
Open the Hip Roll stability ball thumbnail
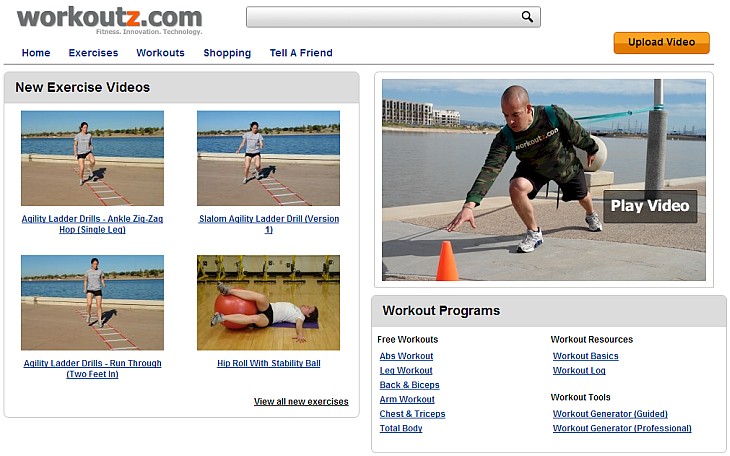click(x=268, y=302)
